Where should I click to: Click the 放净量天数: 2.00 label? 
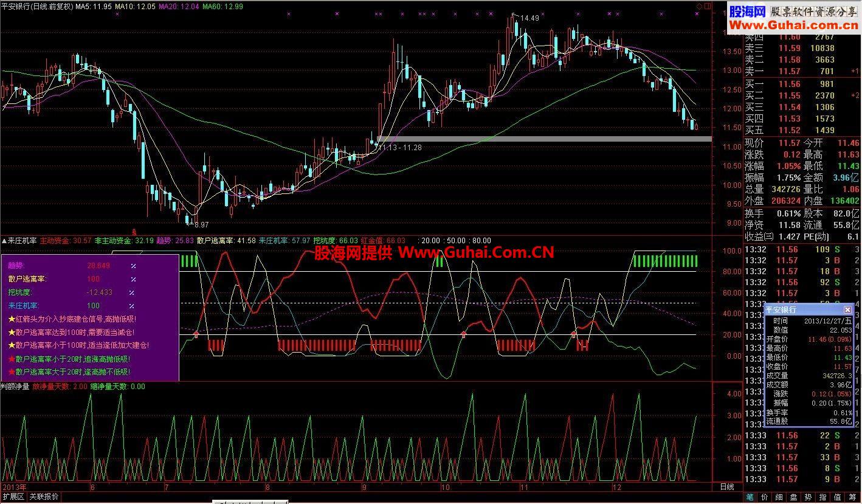click(x=60, y=386)
